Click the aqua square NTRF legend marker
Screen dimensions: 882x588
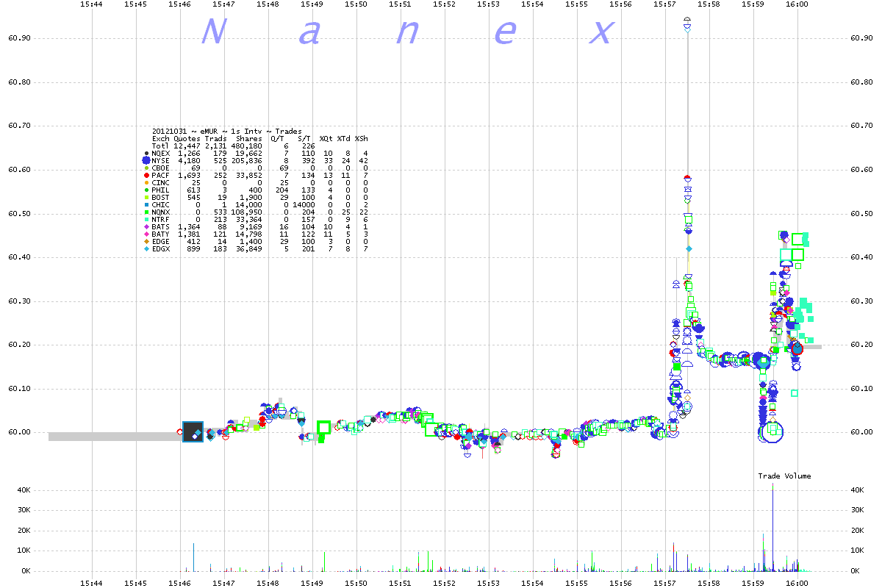coord(146,219)
